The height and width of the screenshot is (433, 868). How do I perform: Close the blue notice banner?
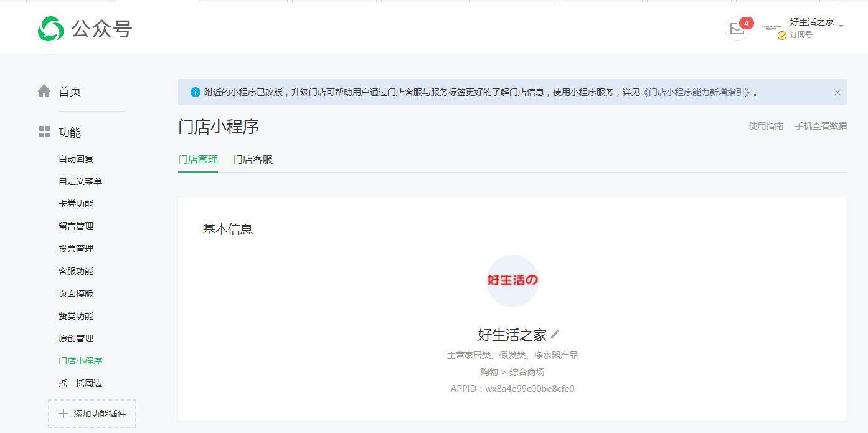click(837, 92)
